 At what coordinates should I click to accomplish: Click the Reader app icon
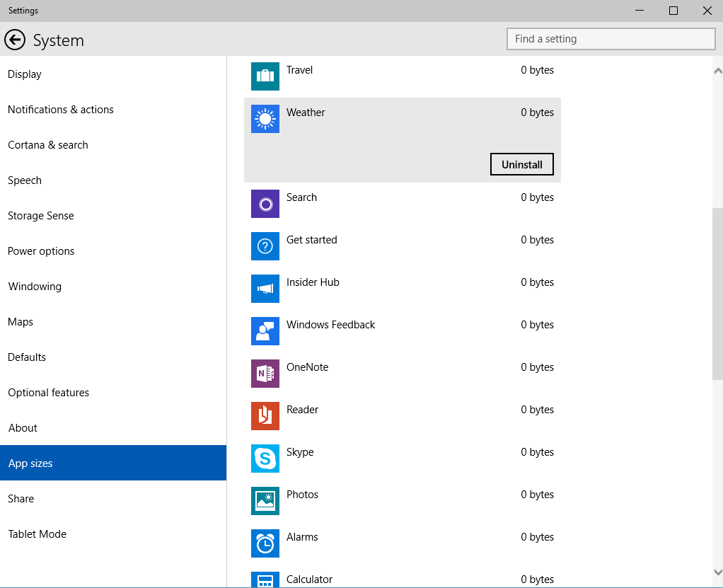[x=265, y=416]
